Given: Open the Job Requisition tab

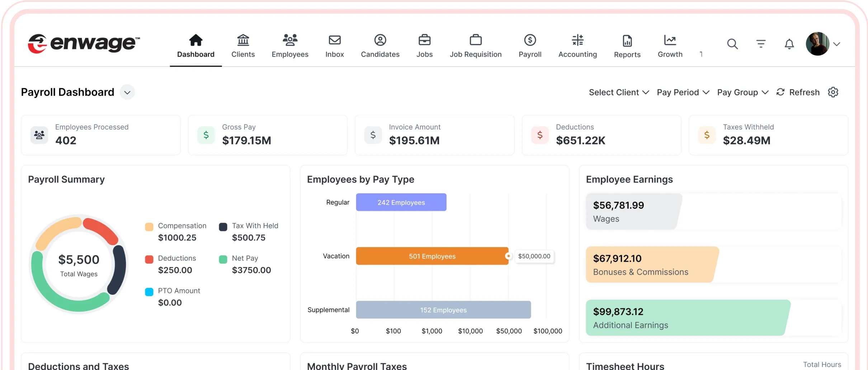Looking at the screenshot, I should pyautogui.click(x=476, y=46).
